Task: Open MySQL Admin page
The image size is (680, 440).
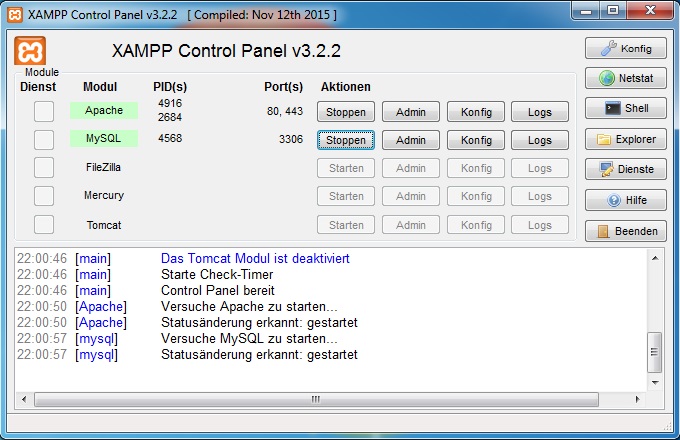Action: pos(411,140)
